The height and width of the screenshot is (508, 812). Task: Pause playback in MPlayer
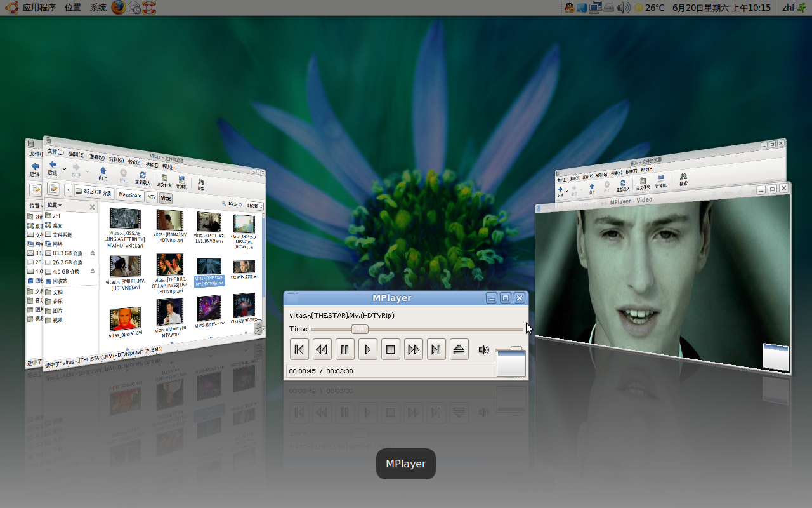coord(345,349)
